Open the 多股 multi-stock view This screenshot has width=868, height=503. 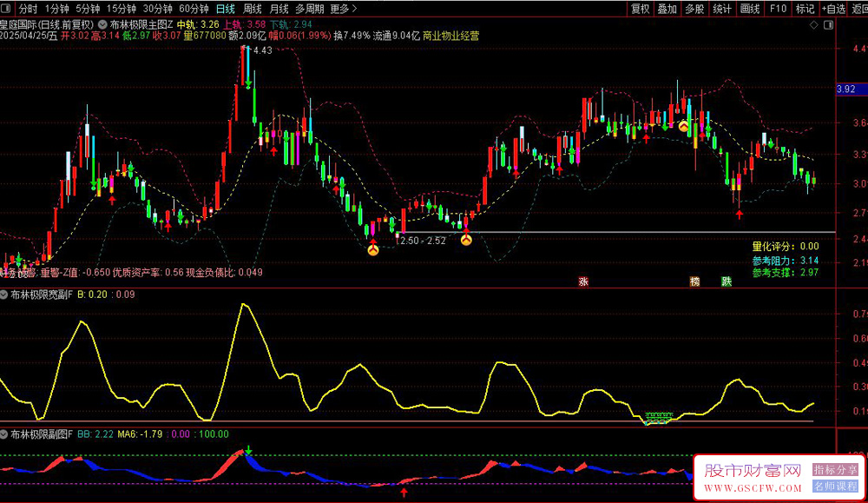click(694, 9)
